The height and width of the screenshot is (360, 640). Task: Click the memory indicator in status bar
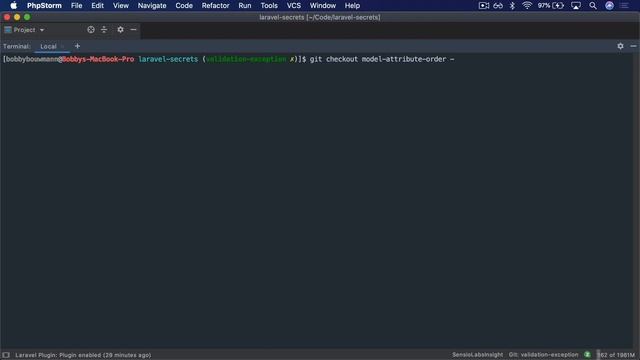[616, 355]
